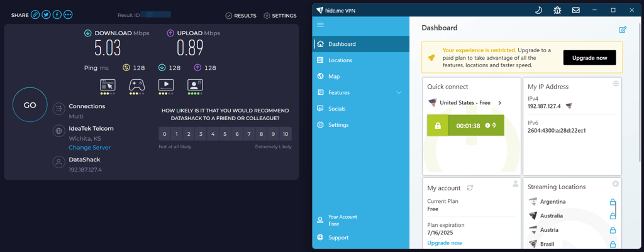Open Features in the hide.me sidebar

[361, 93]
